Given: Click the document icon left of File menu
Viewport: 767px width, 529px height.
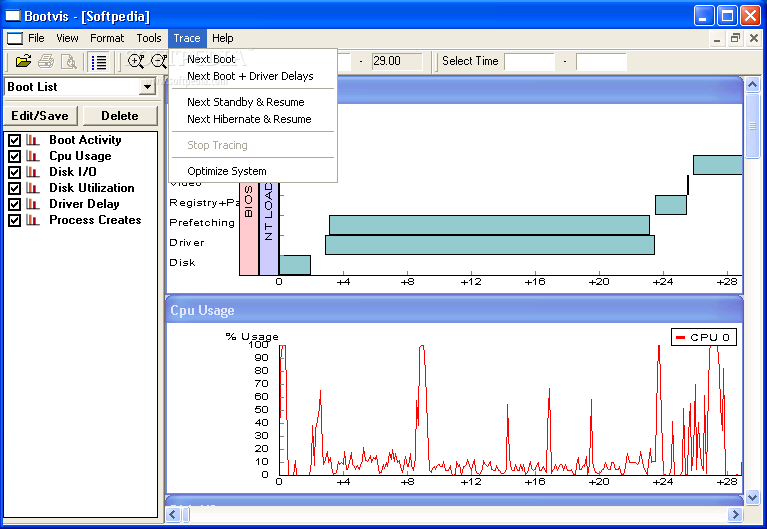Looking at the screenshot, I should pyautogui.click(x=15, y=38).
